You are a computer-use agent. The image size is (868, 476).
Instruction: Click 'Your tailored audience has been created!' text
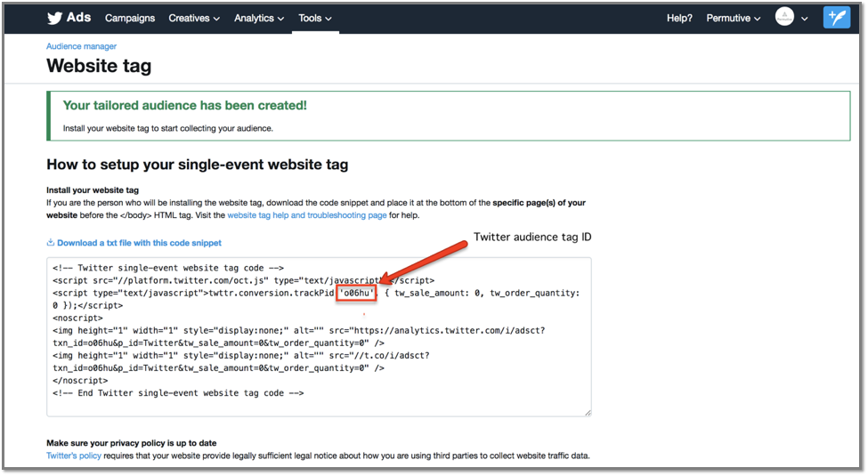coord(184,105)
